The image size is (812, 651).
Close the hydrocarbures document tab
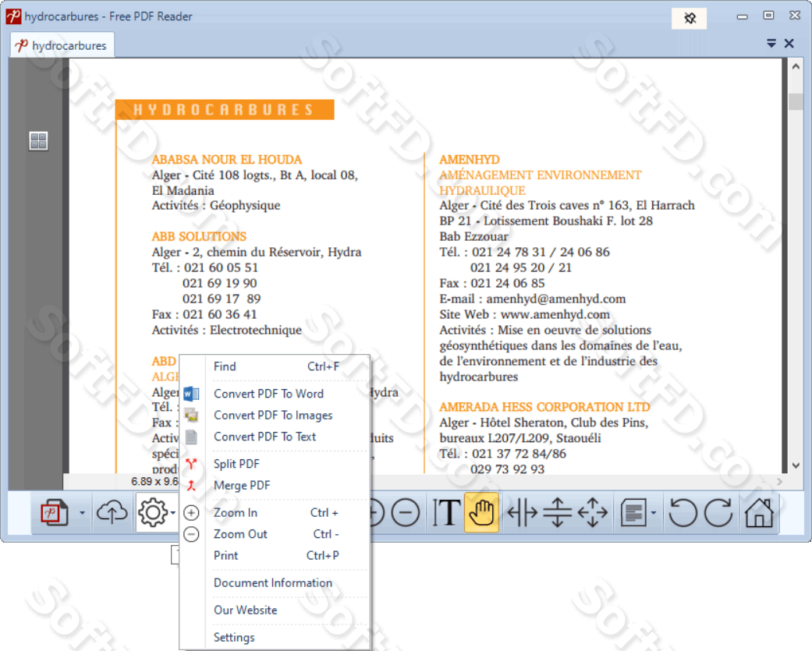click(x=789, y=44)
